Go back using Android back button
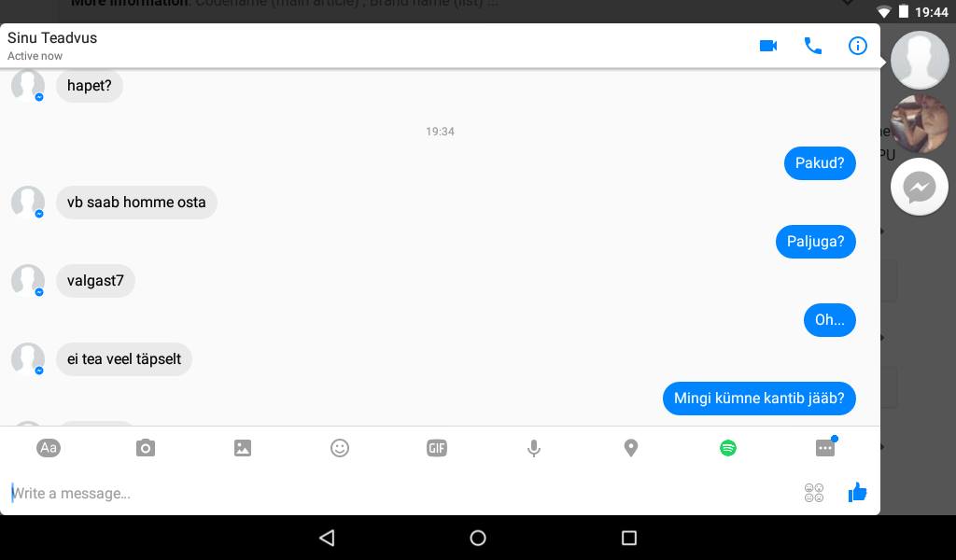 tap(327, 538)
